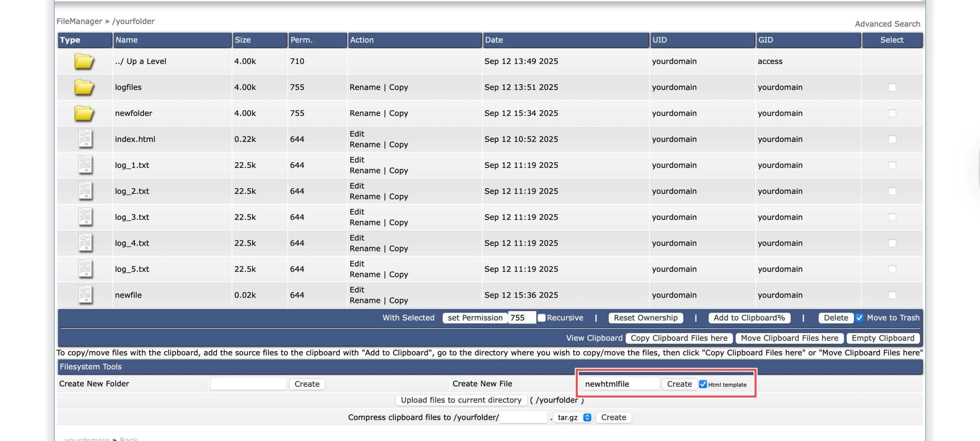Copy the newfolder folder
980x441 pixels.
(x=399, y=113)
